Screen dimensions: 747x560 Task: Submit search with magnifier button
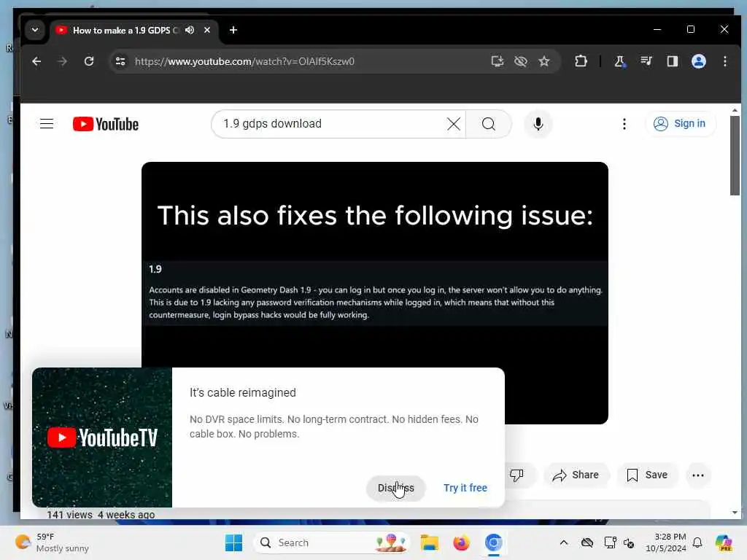click(488, 124)
